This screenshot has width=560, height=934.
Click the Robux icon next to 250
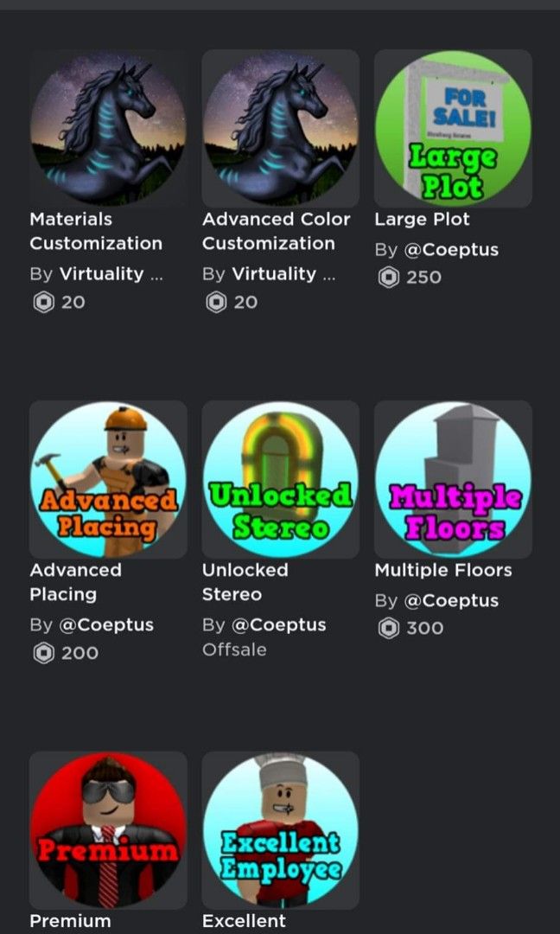point(387,277)
